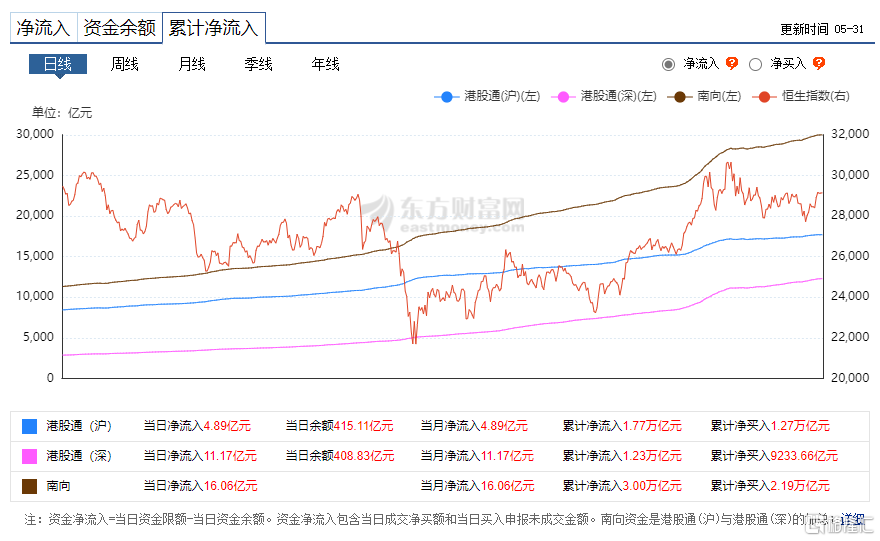Click the help icon next to 净买入 radio
The width and height of the screenshot is (880, 541).
[x=819, y=64]
